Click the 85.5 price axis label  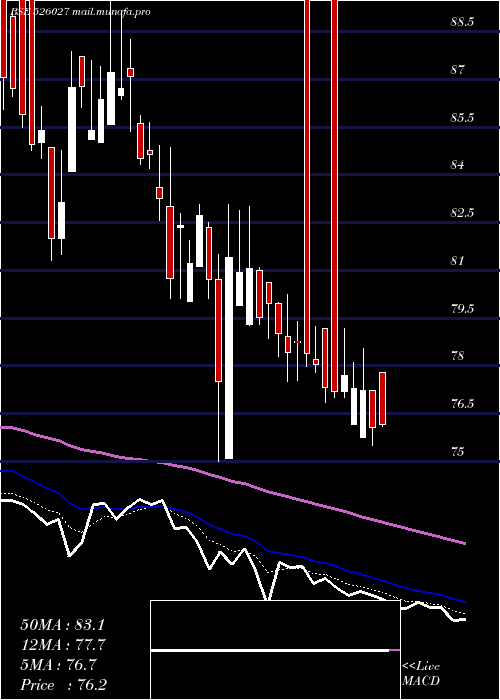tap(462, 118)
